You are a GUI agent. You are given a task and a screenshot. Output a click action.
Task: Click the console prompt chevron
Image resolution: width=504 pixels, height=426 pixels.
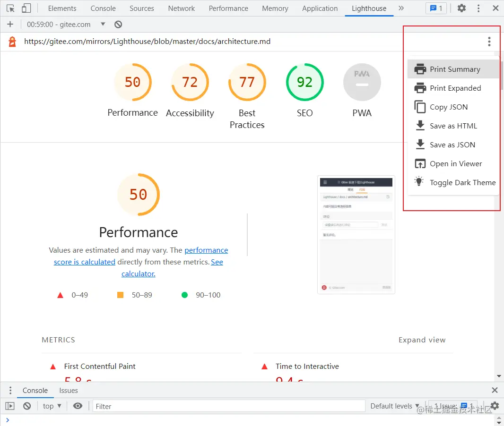click(x=8, y=420)
